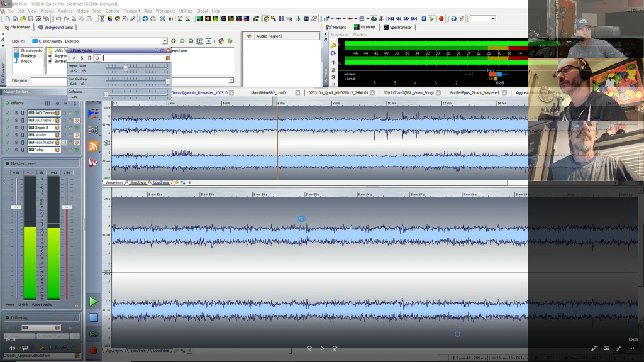Click the speaker preview icon in the Dithering section

pyautogui.click(x=13, y=348)
